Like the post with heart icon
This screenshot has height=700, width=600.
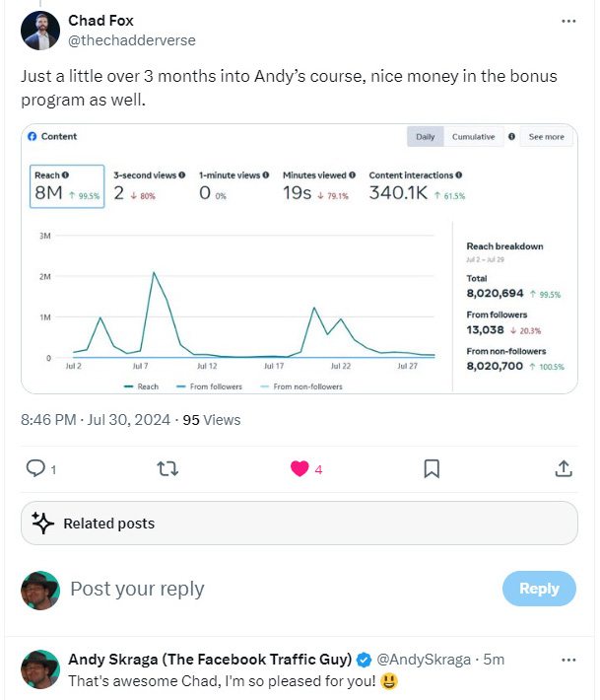(300, 469)
